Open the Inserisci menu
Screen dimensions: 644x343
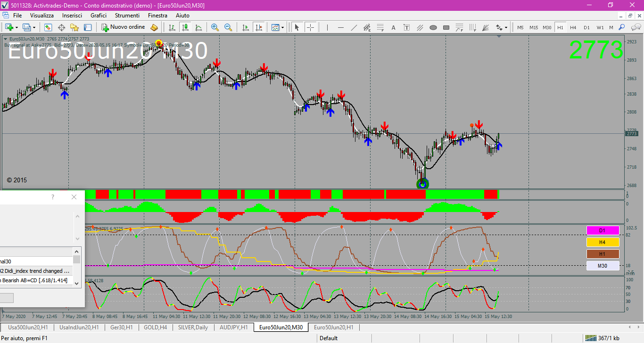(72, 16)
